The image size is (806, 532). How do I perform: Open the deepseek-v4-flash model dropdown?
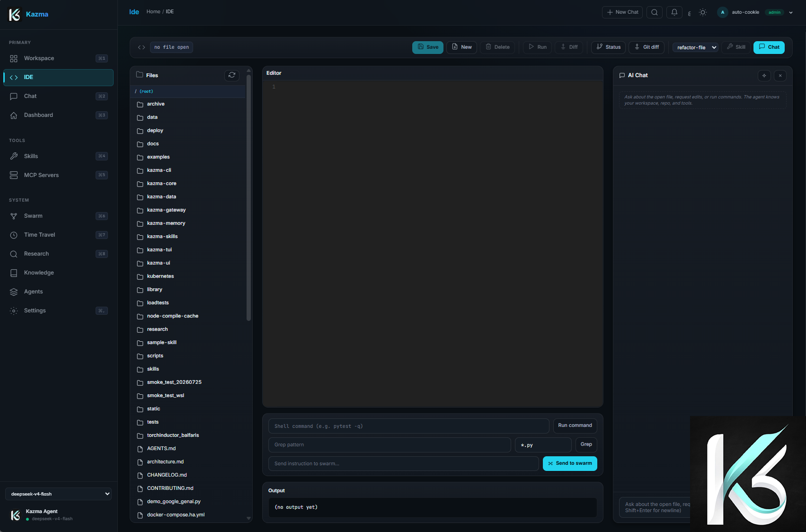click(59, 494)
